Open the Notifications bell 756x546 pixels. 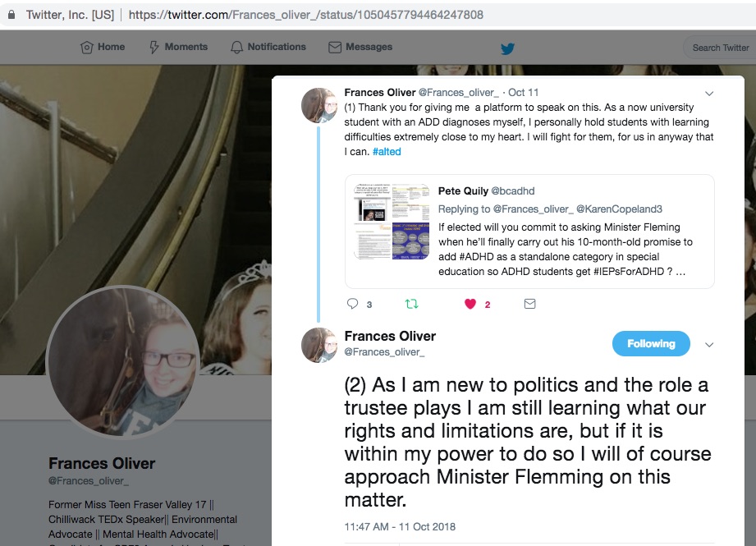point(268,47)
